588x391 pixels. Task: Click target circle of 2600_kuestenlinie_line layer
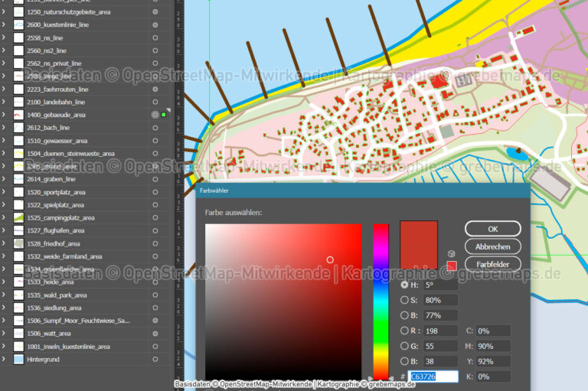point(155,25)
